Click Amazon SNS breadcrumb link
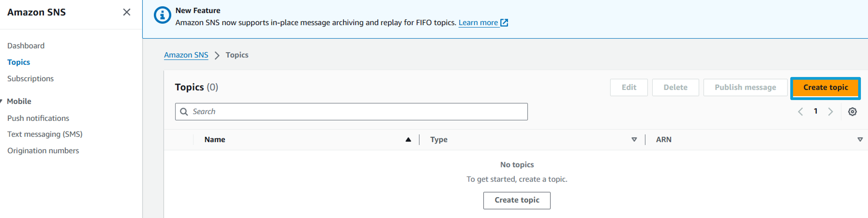Viewport: 868px width, 218px height. point(186,55)
